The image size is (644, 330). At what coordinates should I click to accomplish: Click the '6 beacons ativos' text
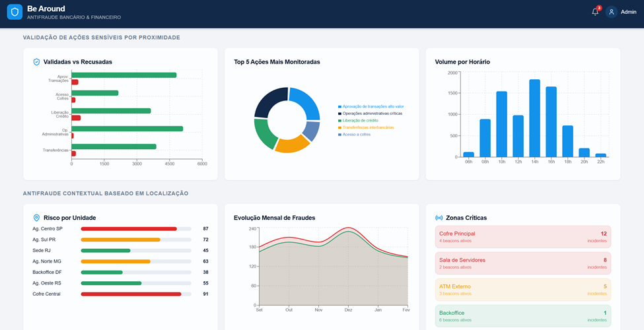455,320
